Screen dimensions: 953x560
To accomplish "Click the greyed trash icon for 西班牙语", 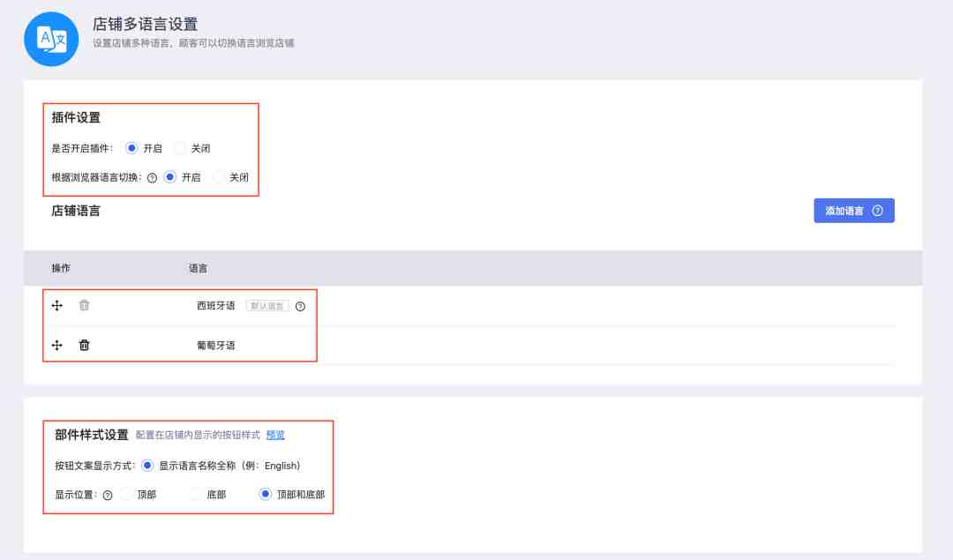I will click(x=84, y=305).
